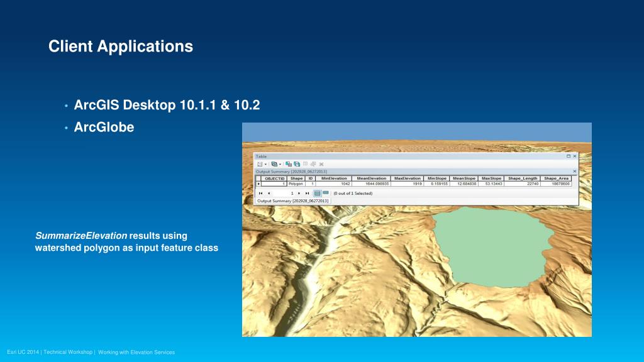This screenshot has height=362, width=644.
Task: Toggle Show selected records view
Action: [x=326, y=192]
